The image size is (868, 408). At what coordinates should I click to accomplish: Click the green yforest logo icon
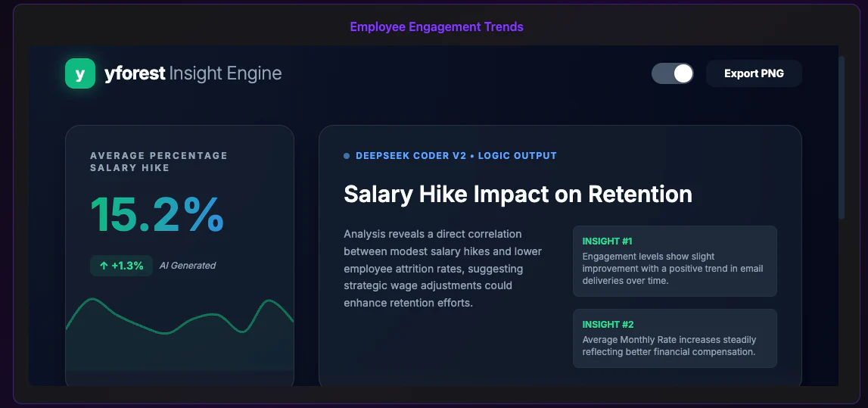[x=80, y=73]
